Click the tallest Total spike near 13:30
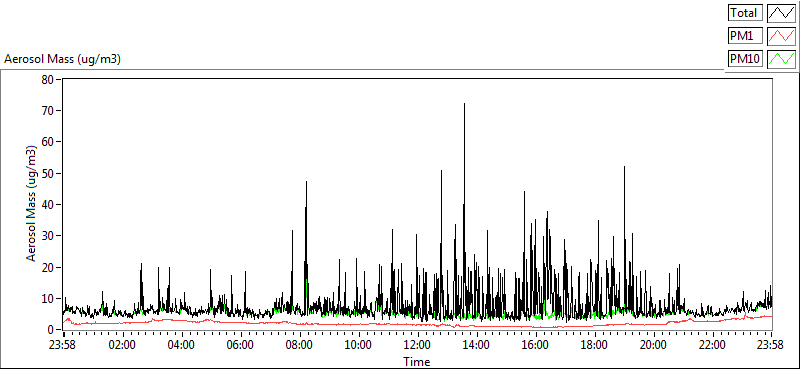The height and width of the screenshot is (369, 800). 464,104
